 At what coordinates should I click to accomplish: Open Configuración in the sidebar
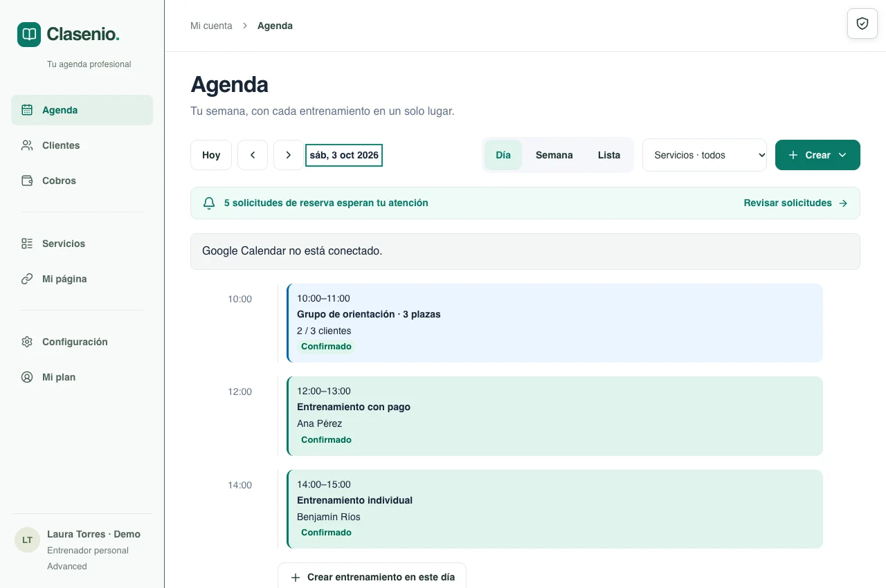point(82,342)
